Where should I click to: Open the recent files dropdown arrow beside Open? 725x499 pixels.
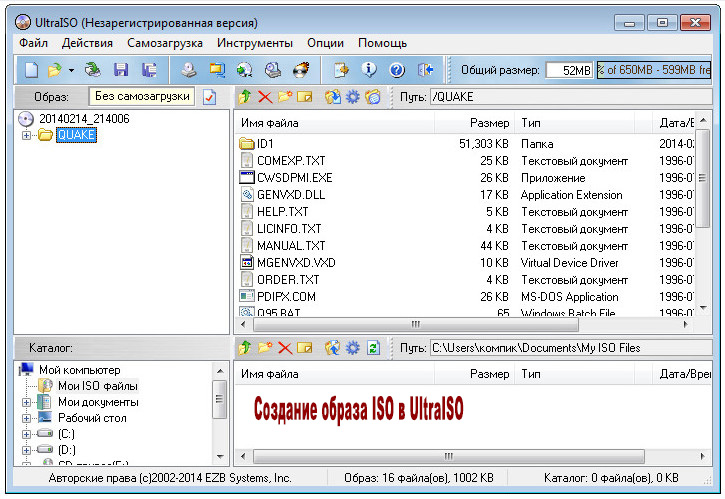coord(71,70)
